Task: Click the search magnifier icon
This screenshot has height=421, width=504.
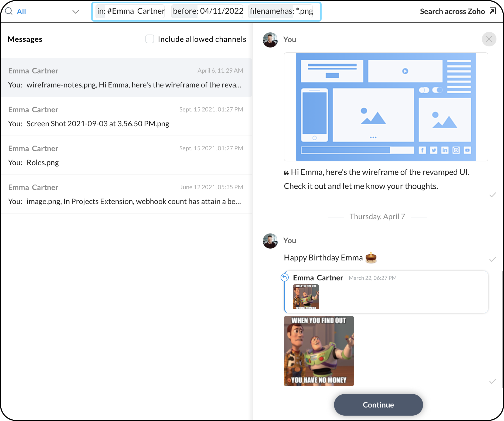Action: coord(9,11)
